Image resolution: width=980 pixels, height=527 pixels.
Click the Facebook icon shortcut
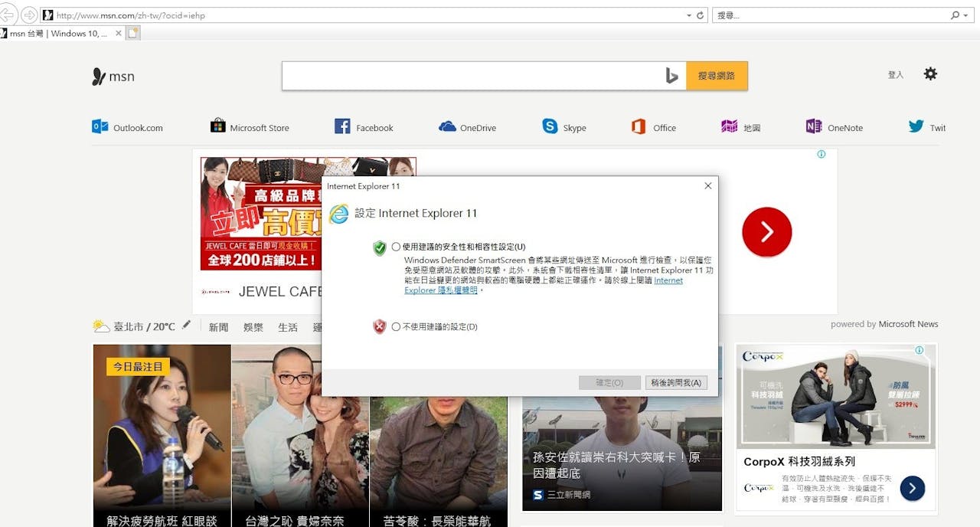click(x=342, y=127)
